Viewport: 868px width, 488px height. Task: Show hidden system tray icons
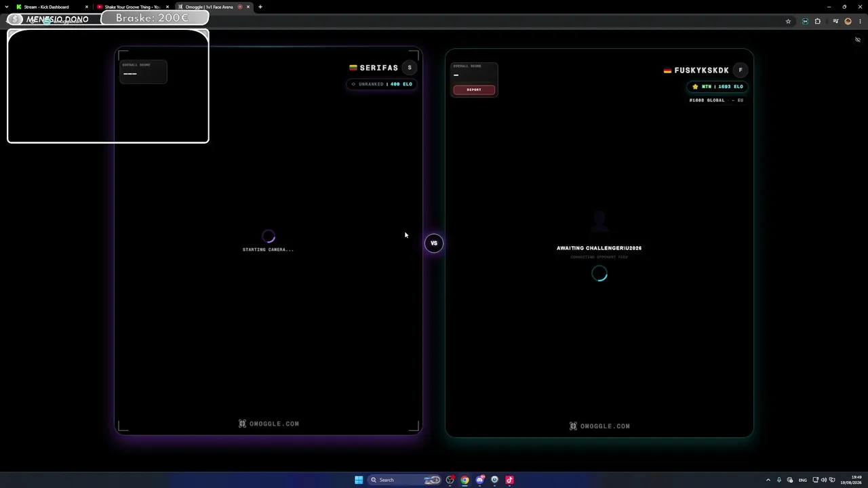(768, 480)
